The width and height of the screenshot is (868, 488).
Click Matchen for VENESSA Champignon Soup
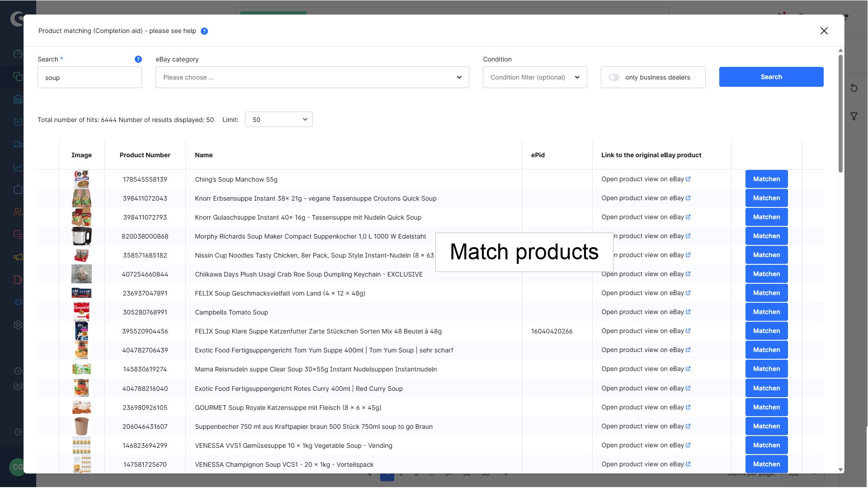[766, 464]
